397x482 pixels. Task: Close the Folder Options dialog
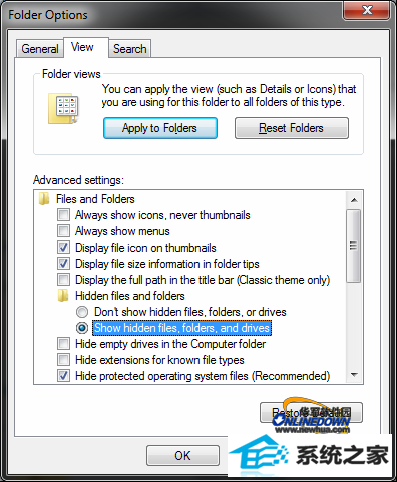pyautogui.click(x=367, y=10)
